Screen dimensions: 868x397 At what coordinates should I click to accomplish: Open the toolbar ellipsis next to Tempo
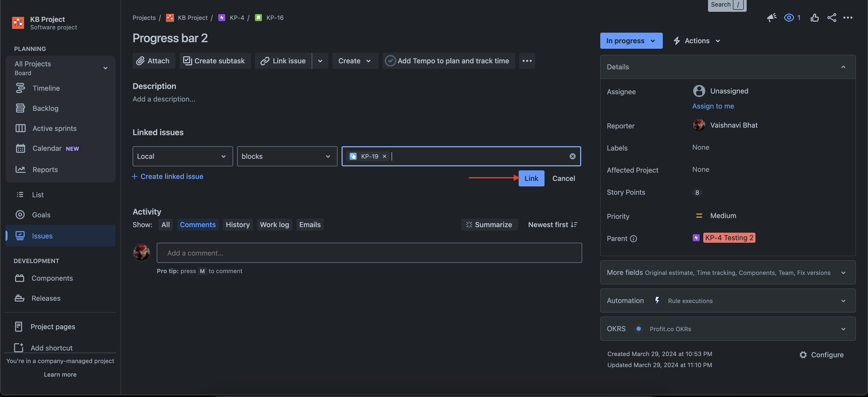click(x=527, y=61)
